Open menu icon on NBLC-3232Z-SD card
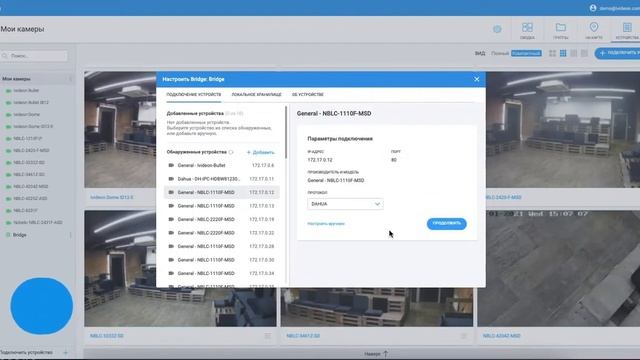This screenshot has width=640, height=360. [267, 336]
